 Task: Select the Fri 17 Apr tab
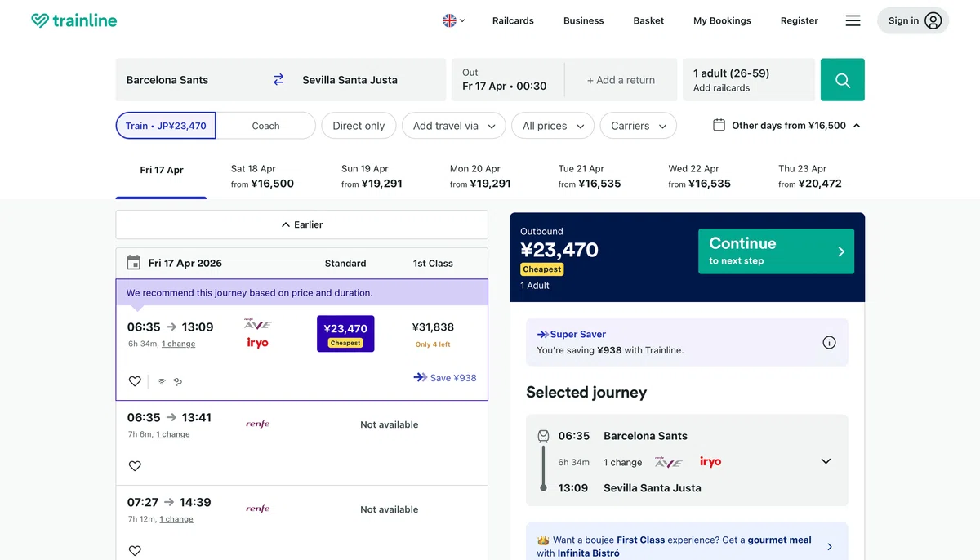pos(162,175)
